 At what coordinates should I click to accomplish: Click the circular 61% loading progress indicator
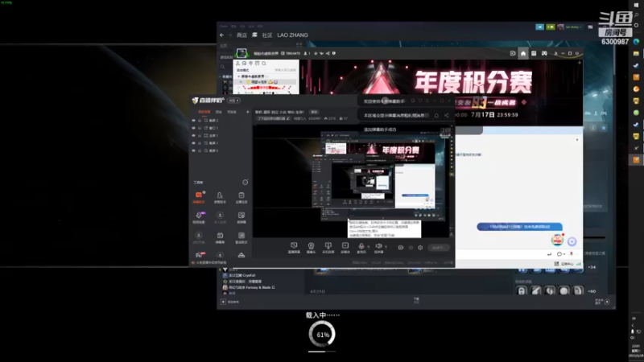tap(322, 334)
